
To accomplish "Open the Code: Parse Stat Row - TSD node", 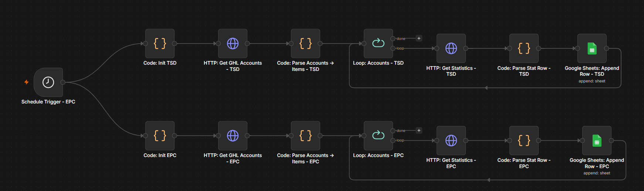I will tap(524, 48).
